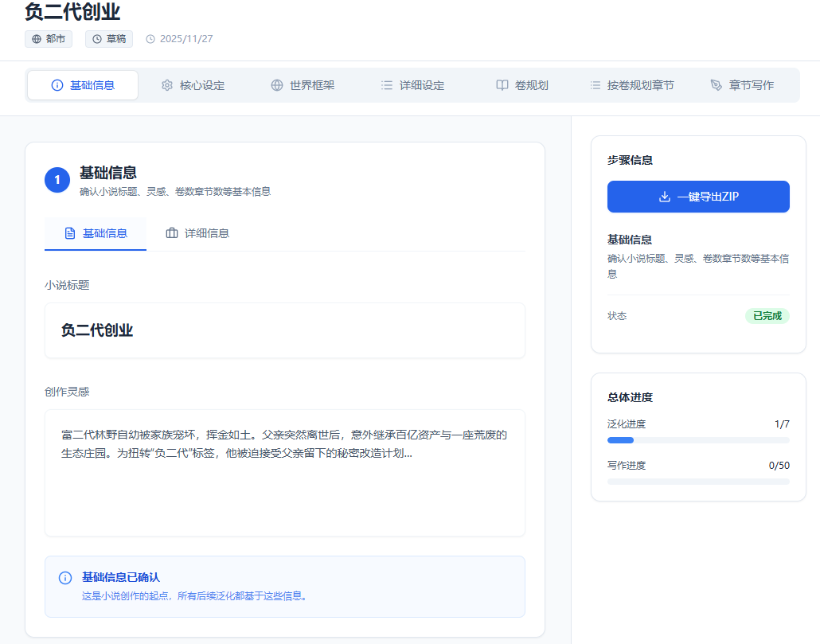The height and width of the screenshot is (644, 820).
Task: Click the 已完成 status badge
Action: click(x=767, y=316)
